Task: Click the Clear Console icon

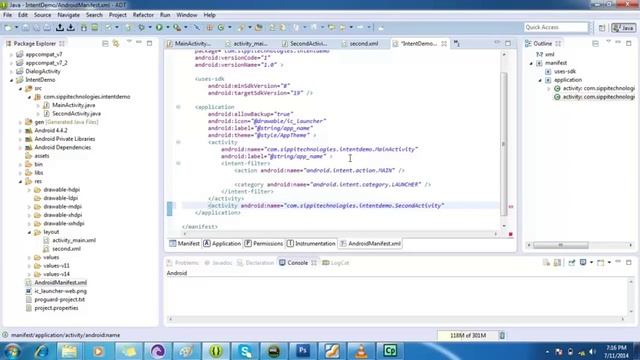Action: 547,262
